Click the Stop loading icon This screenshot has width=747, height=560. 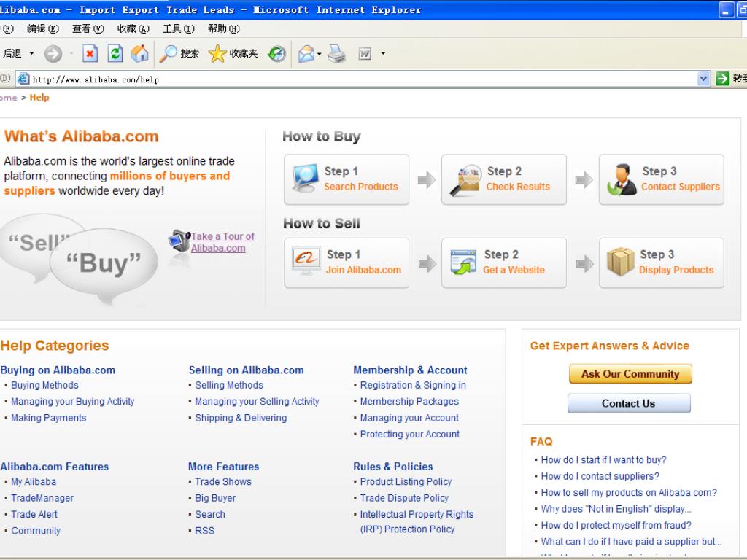point(90,54)
